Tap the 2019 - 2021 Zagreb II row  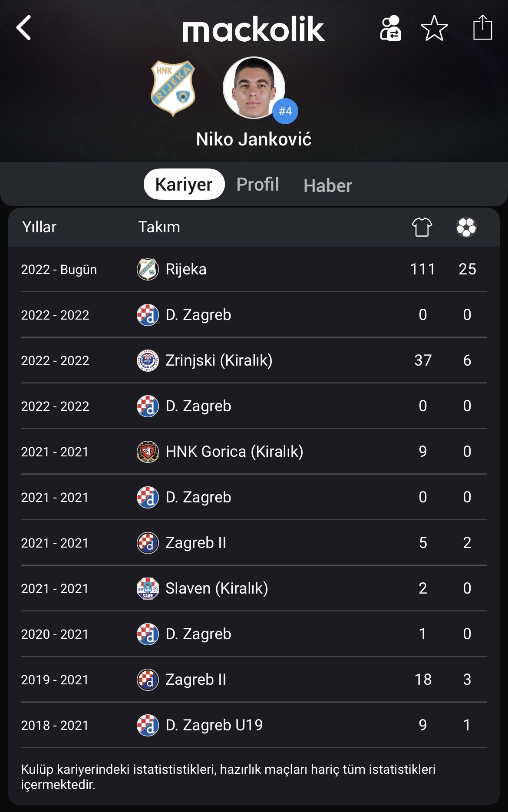[x=254, y=680]
